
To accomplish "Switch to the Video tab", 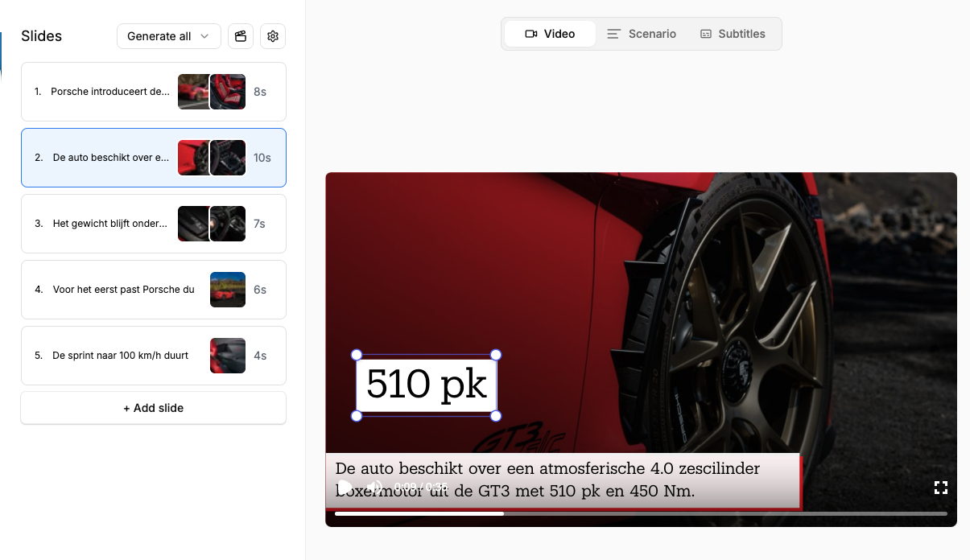I will (550, 34).
